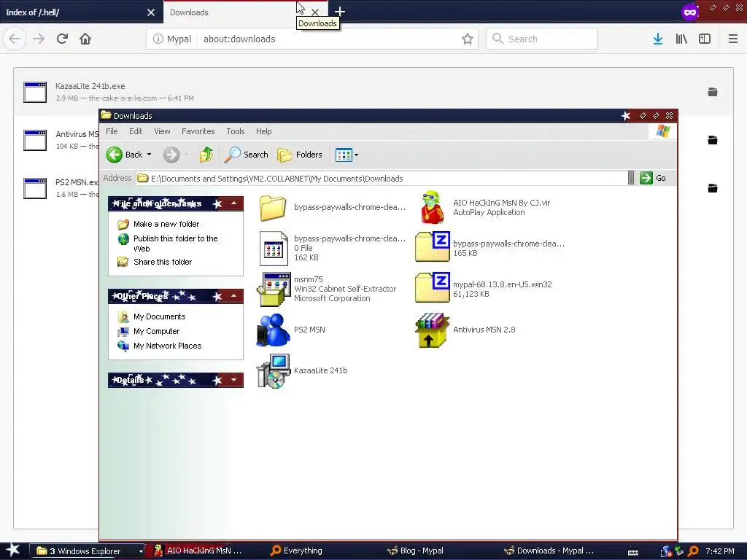Open the Explorer File menu
The width and height of the screenshot is (747, 560).
[x=112, y=131]
